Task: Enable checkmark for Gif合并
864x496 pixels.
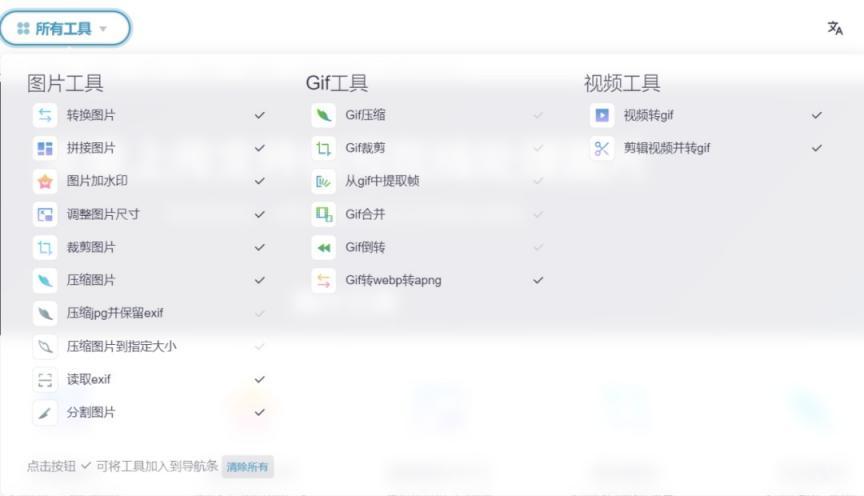Action: pos(538,214)
